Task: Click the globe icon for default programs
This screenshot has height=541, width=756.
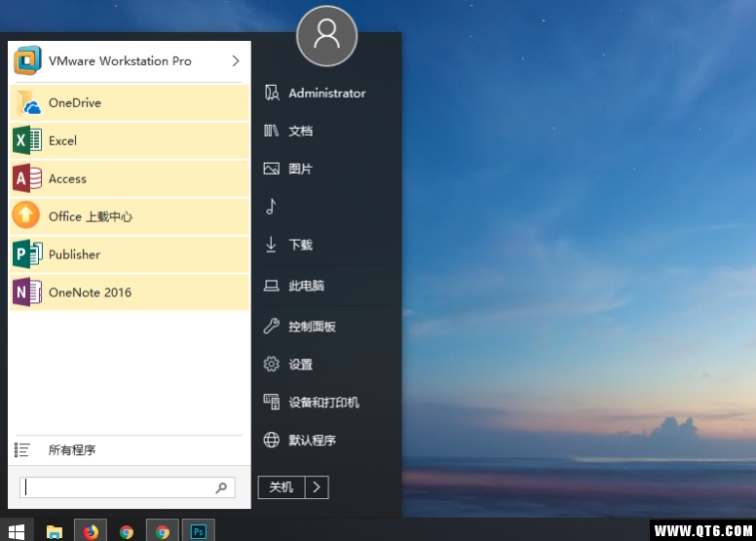Action: 271,440
